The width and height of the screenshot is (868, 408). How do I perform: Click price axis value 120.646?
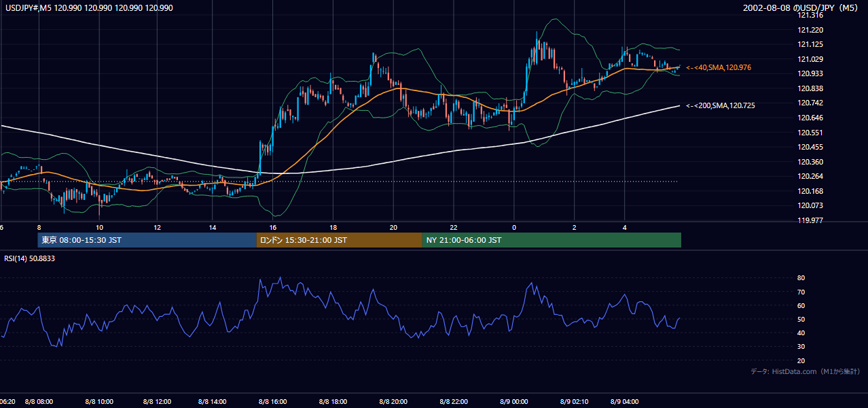pos(810,118)
